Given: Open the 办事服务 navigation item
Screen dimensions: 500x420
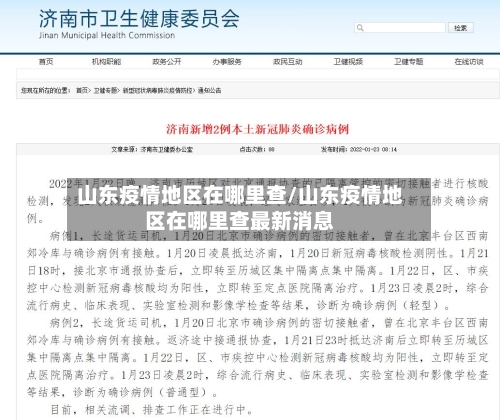Looking at the screenshot, I should tap(227, 62).
